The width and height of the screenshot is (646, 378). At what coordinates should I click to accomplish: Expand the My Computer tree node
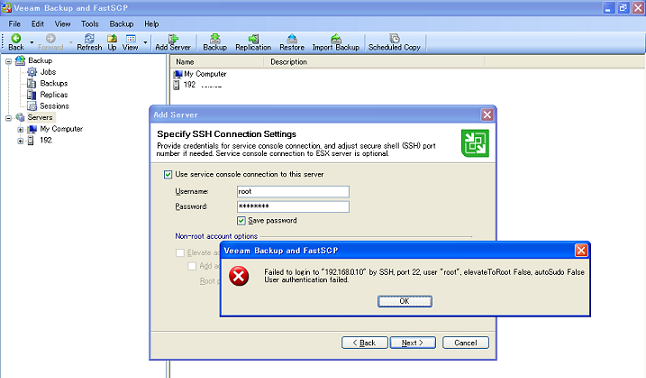click(20, 130)
